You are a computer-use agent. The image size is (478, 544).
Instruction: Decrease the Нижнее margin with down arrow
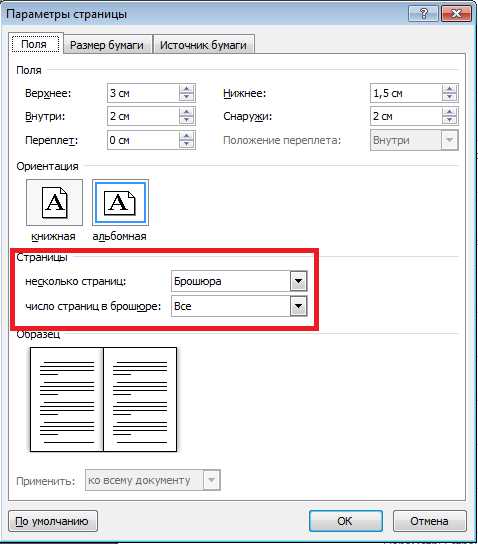click(x=450, y=97)
